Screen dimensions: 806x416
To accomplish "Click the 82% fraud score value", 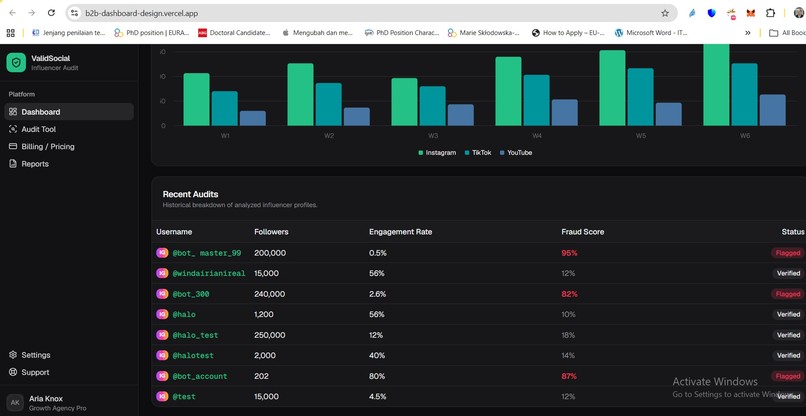I will [x=570, y=294].
